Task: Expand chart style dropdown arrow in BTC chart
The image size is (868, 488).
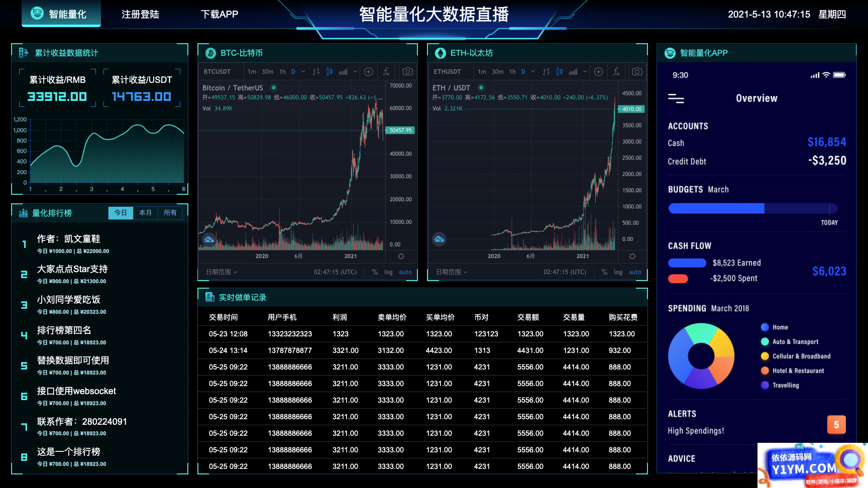Action: click(x=355, y=72)
